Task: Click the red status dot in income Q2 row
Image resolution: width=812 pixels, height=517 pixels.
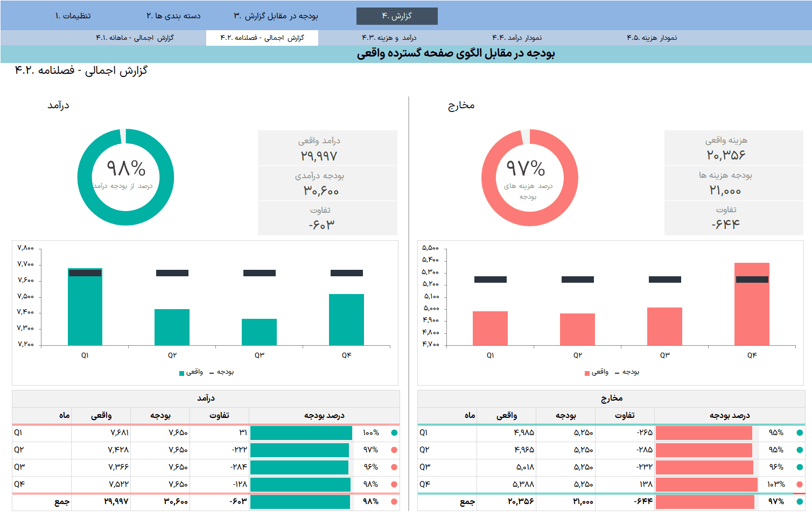Action: pos(394,450)
